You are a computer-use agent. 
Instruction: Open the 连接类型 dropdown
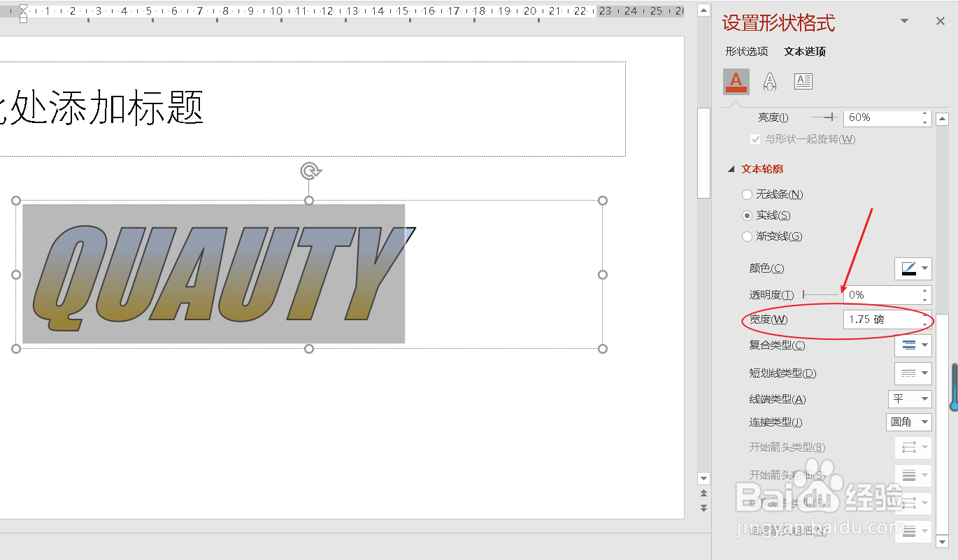point(909,422)
